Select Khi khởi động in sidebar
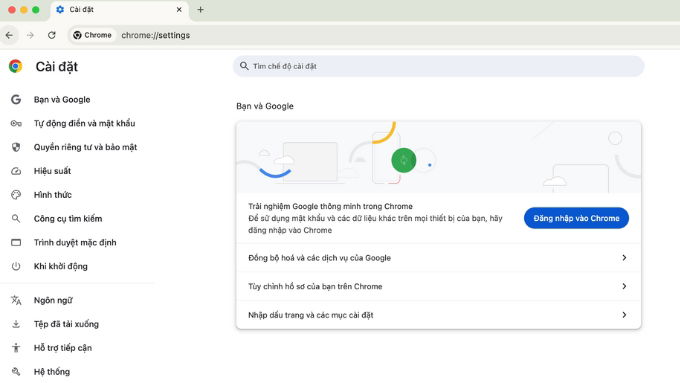680x383 pixels. [61, 266]
